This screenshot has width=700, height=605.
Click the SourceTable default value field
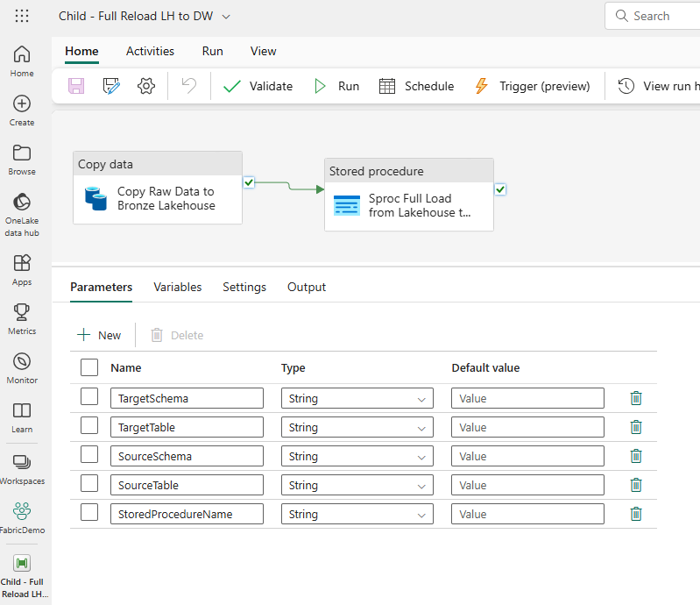(527, 485)
